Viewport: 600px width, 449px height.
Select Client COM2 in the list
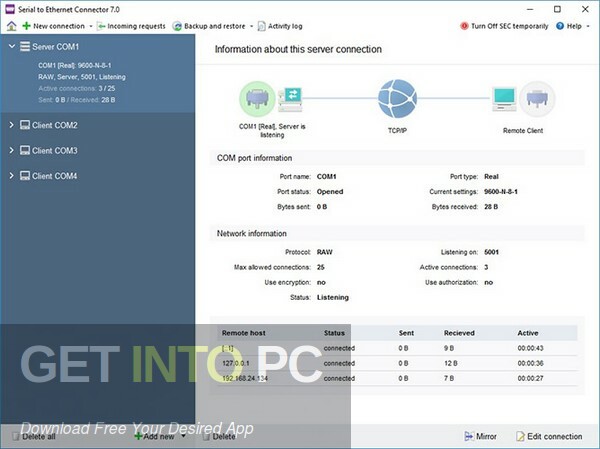coord(55,125)
